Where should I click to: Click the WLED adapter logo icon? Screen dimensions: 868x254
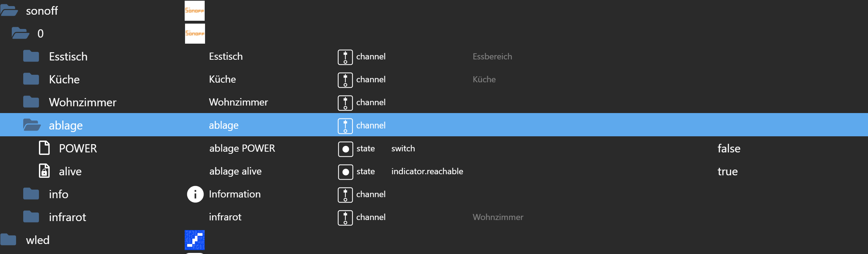coord(194,240)
